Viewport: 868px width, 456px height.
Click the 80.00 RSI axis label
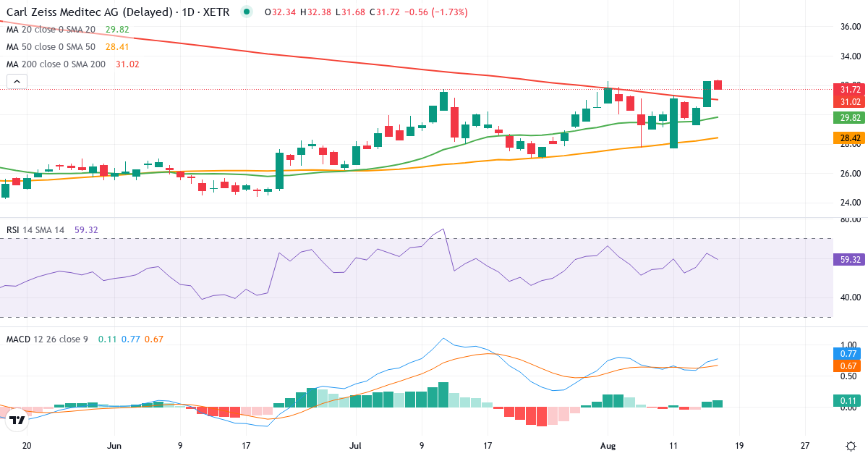(x=850, y=219)
